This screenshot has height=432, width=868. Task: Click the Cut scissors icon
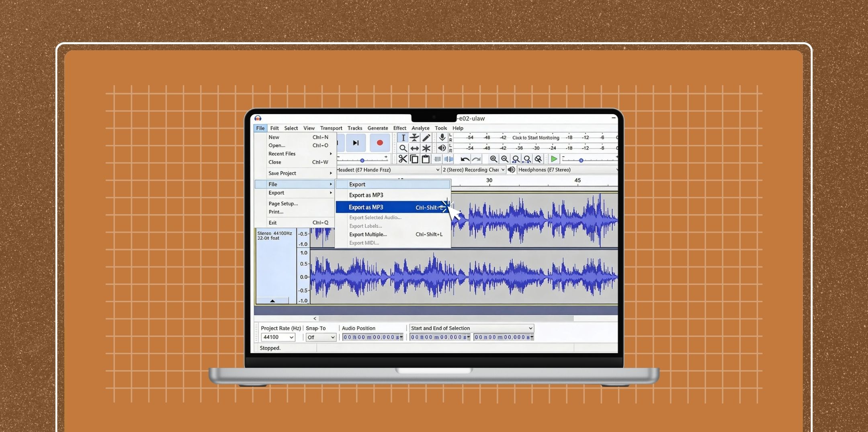click(403, 158)
